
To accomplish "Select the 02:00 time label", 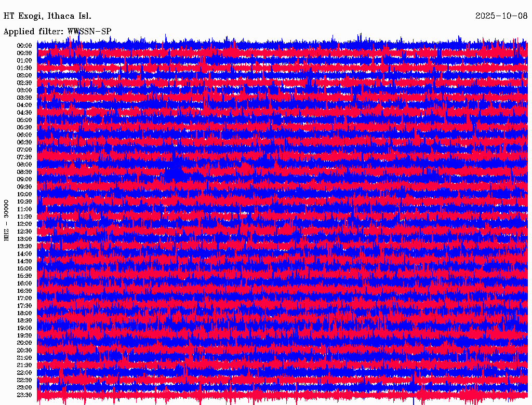I will point(24,75).
